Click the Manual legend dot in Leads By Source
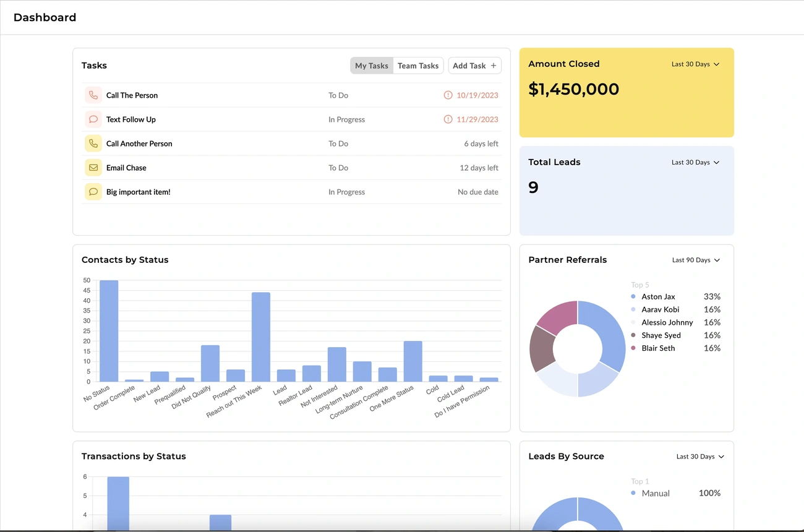Viewport: 804px width, 532px height. [633, 494]
